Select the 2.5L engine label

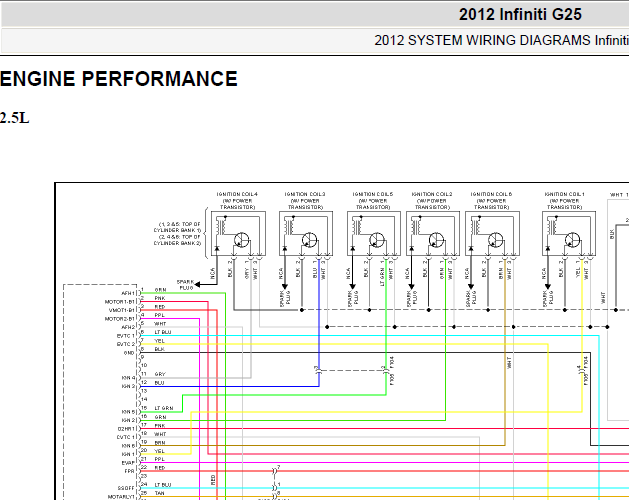14,118
